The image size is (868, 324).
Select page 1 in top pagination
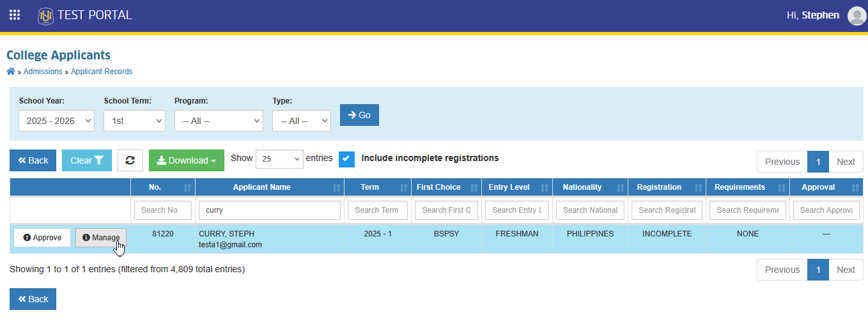(818, 162)
